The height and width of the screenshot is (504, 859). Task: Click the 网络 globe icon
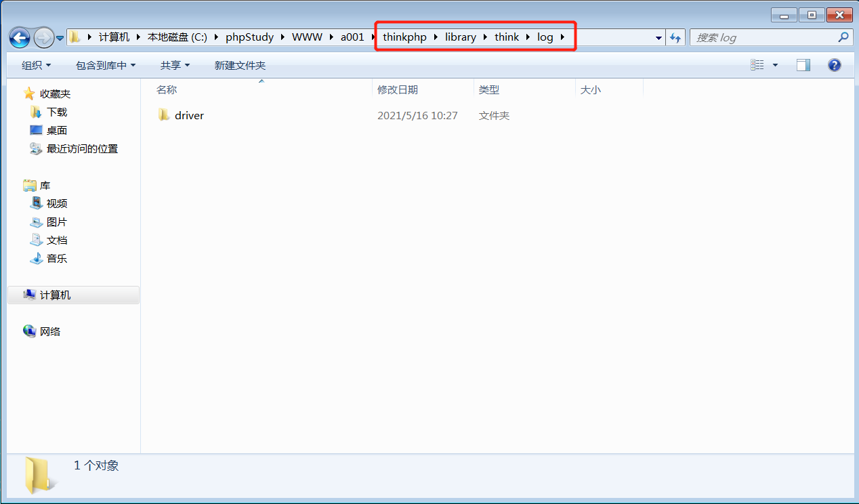tap(29, 331)
